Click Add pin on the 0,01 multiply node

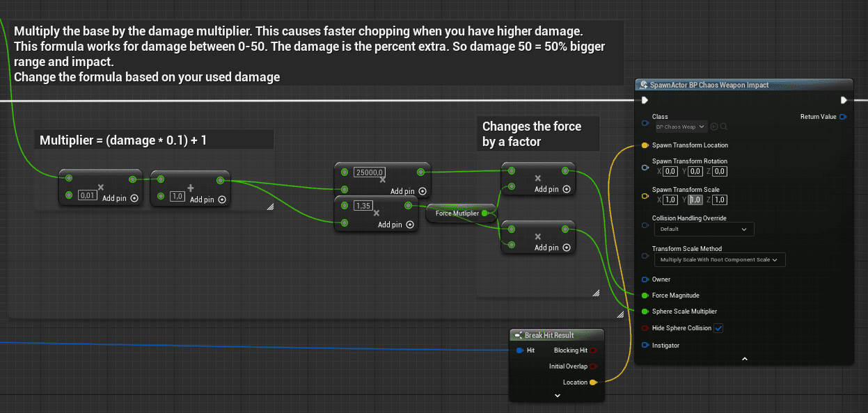tap(120, 198)
